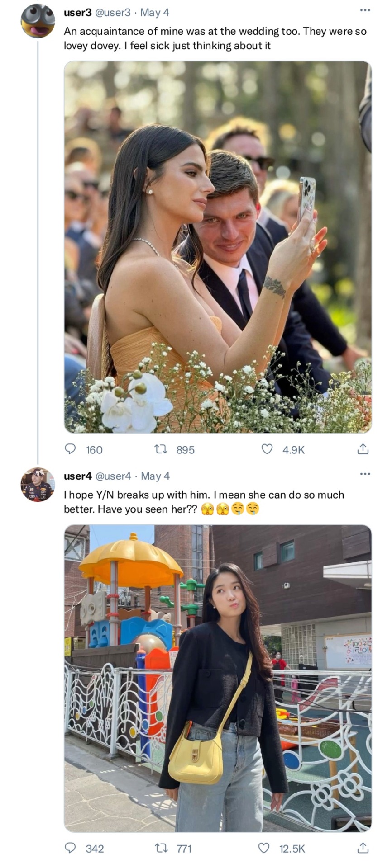This screenshot has width=392, height=868.
Task: Open the May 4 timestamp on user4's tweet
Action: pyautogui.click(x=155, y=476)
